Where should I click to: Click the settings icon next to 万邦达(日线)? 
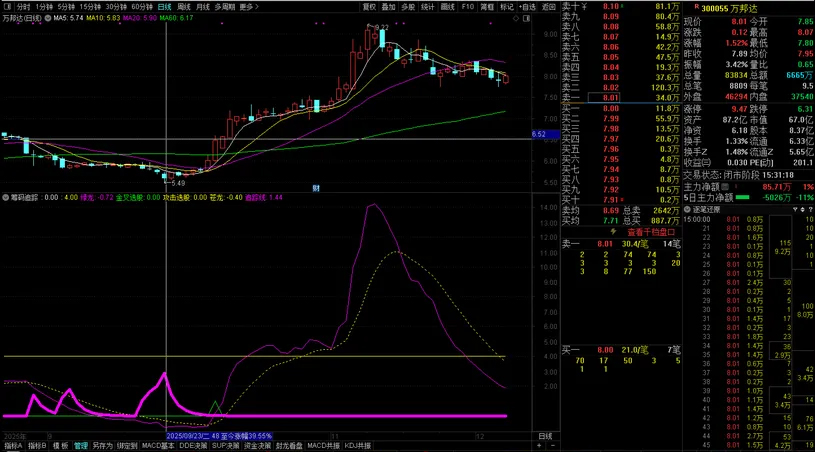pyautogui.click(x=47, y=18)
